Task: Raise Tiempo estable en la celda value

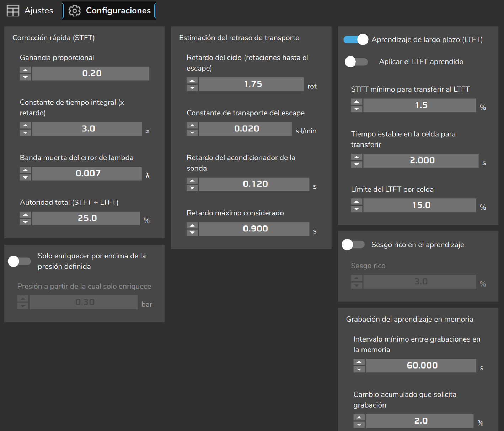Action: click(356, 157)
